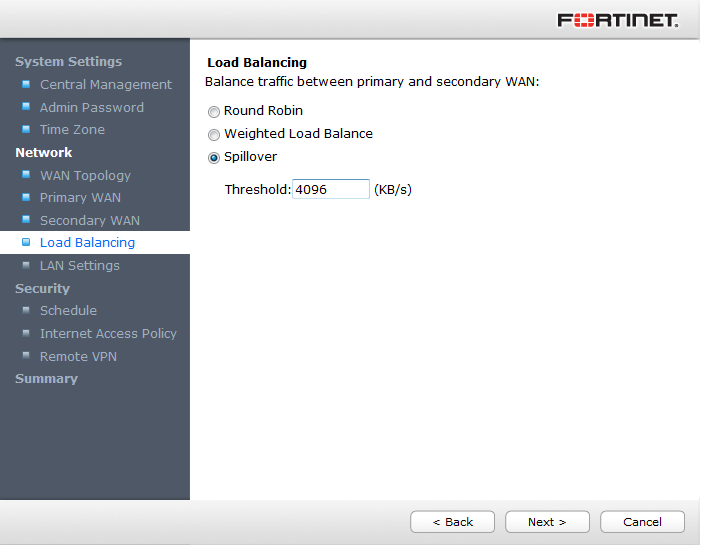Select the Spillover radio button

click(214, 158)
